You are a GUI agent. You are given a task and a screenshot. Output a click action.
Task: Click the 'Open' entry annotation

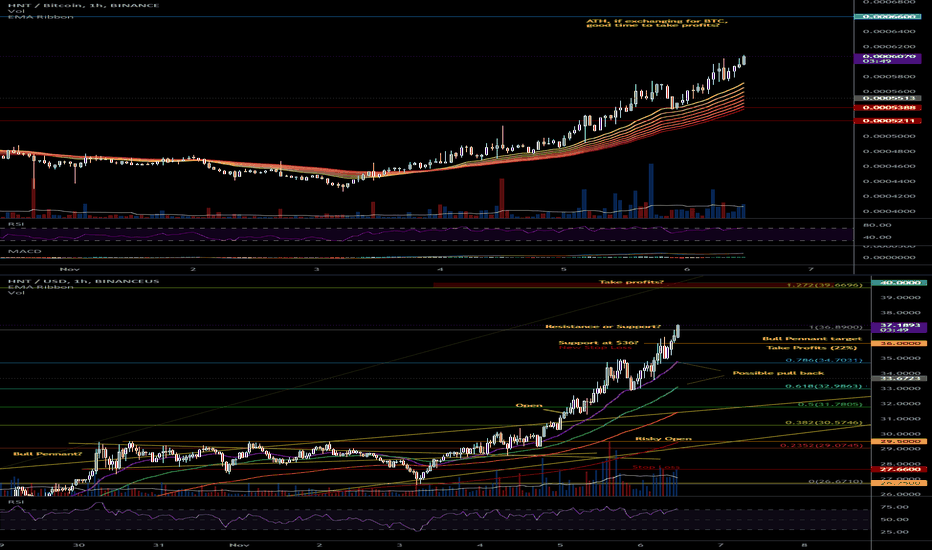click(529, 406)
